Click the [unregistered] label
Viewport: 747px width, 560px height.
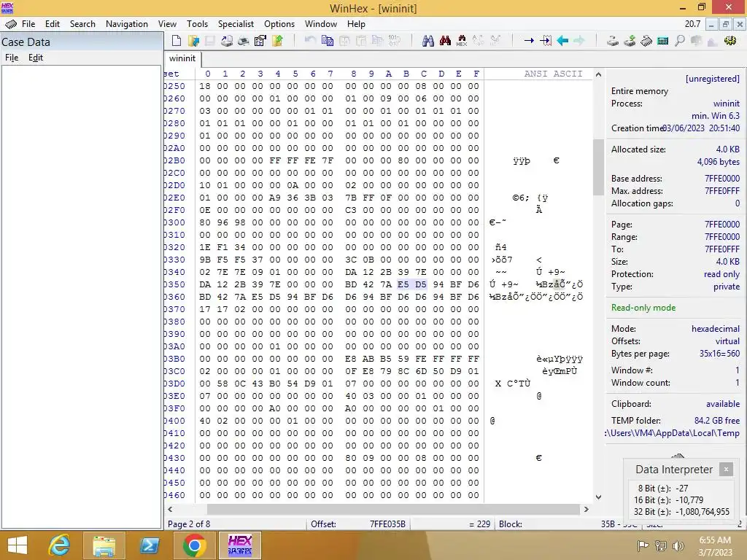point(712,79)
